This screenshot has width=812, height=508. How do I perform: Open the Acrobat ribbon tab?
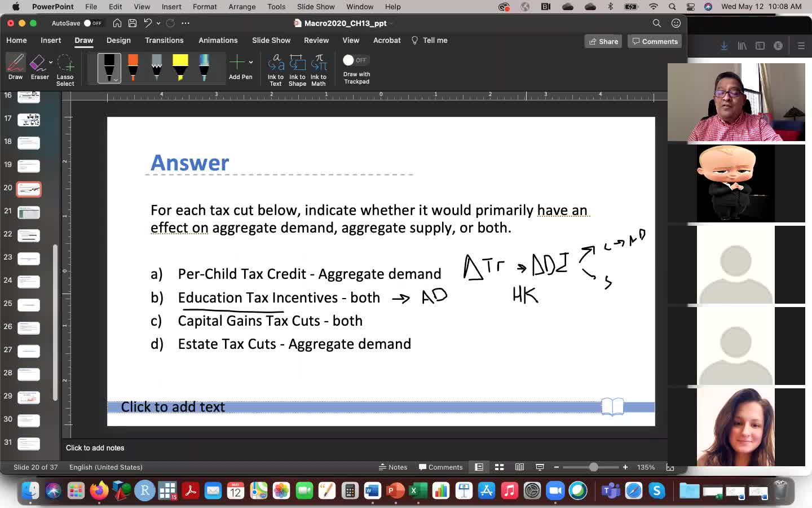point(387,41)
